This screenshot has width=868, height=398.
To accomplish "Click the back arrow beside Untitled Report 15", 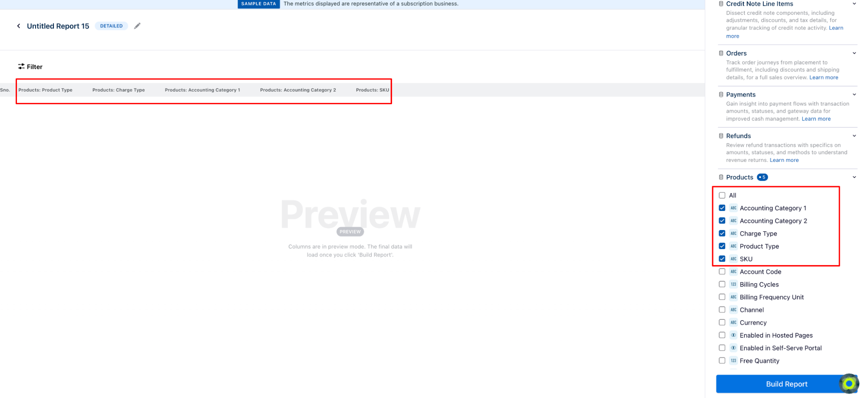I will (x=19, y=26).
